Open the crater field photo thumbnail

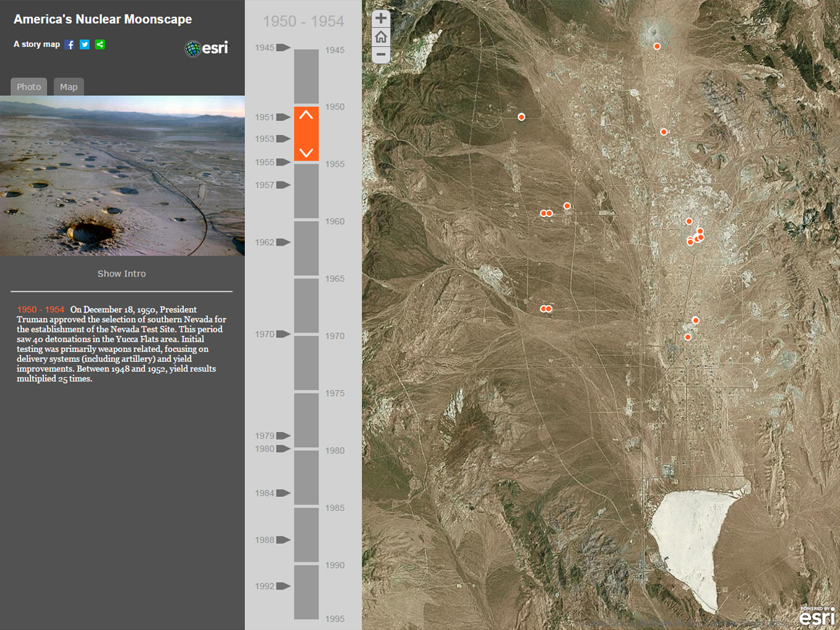[122, 176]
